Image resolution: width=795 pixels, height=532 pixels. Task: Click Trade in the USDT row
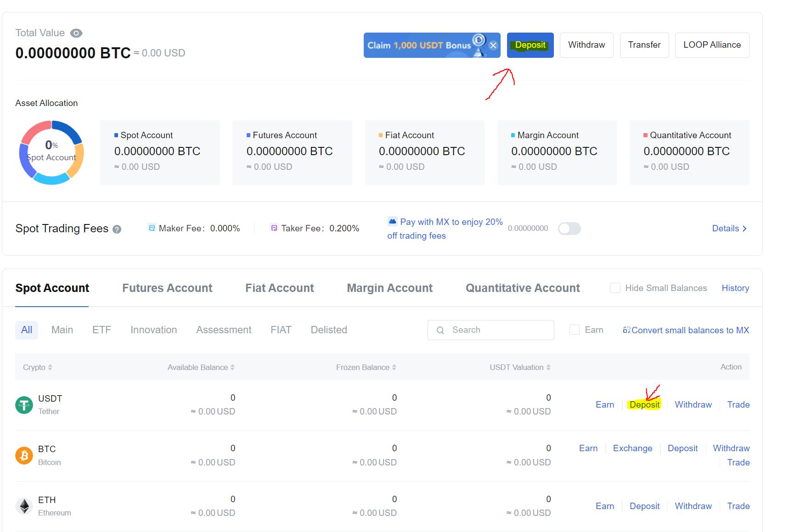[738, 404]
